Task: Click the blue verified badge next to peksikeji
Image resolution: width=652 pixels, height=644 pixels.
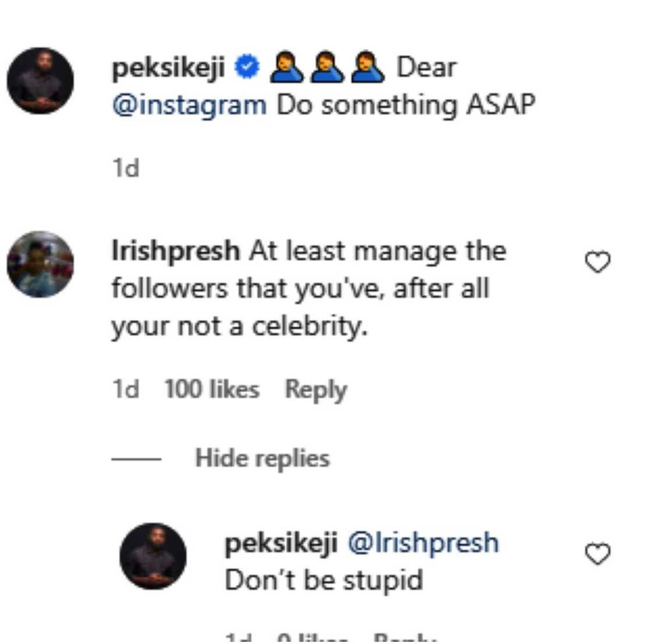Action: (x=247, y=68)
